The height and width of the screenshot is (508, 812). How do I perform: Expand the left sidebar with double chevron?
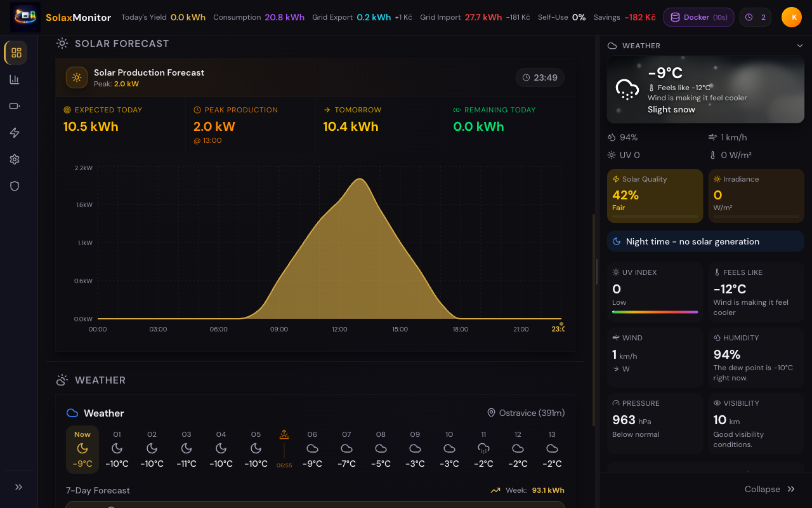point(18,487)
